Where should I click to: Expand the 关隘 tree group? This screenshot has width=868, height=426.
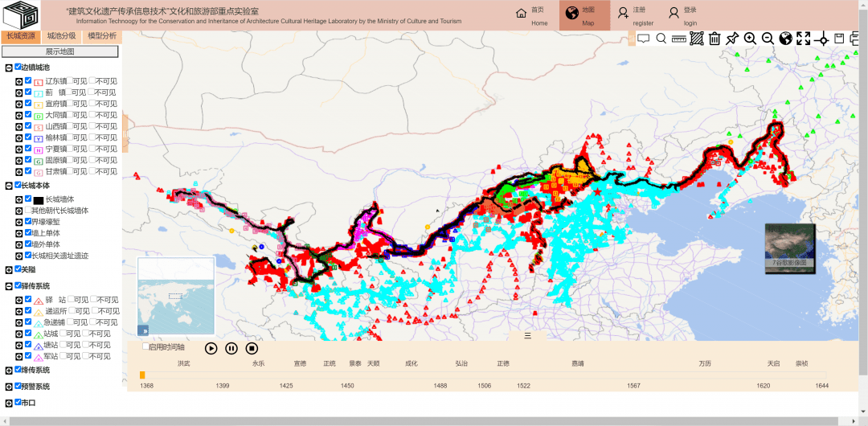[9, 270]
